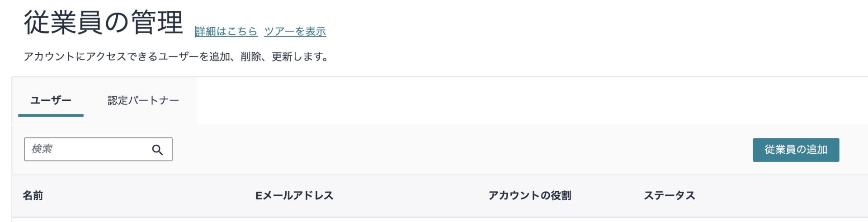
Task: Click the ステータス column header
Action: pos(669,195)
